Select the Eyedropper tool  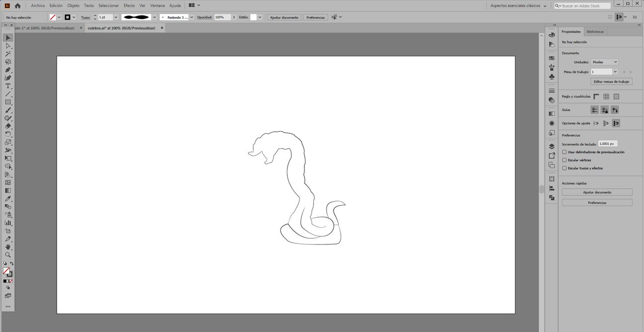pyautogui.click(x=8, y=199)
